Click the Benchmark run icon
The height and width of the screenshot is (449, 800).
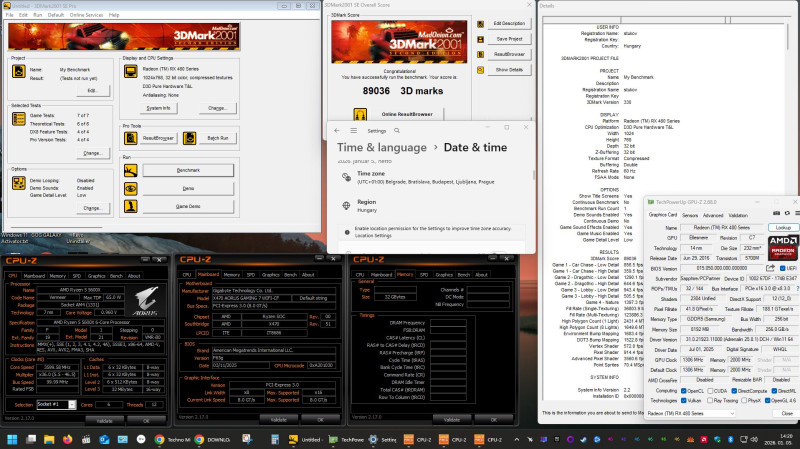tap(131, 170)
